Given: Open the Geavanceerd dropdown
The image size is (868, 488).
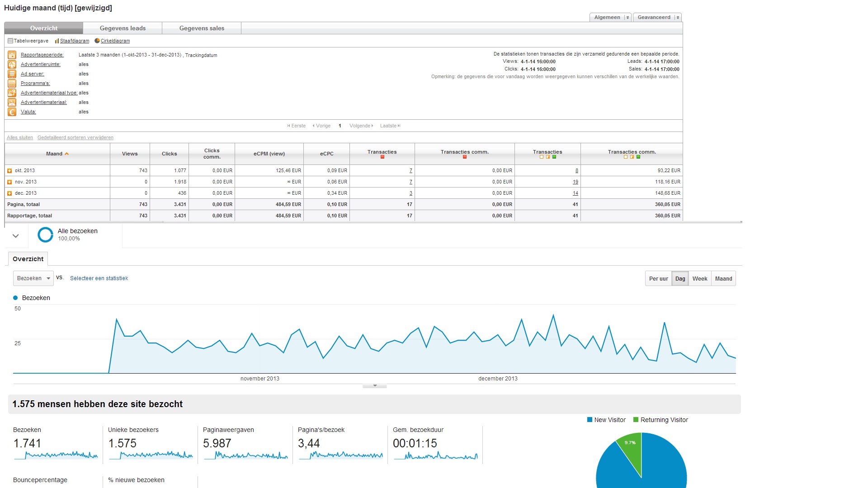Looking at the screenshot, I should pos(657,17).
